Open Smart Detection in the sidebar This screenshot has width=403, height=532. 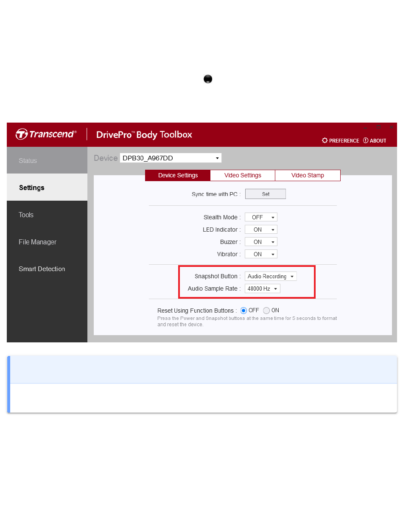(x=47, y=269)
